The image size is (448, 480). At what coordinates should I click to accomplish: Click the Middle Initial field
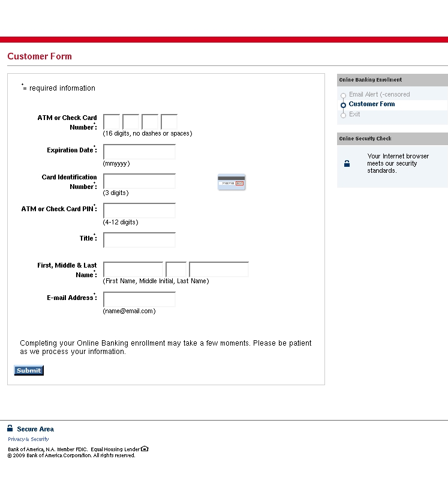176,269
